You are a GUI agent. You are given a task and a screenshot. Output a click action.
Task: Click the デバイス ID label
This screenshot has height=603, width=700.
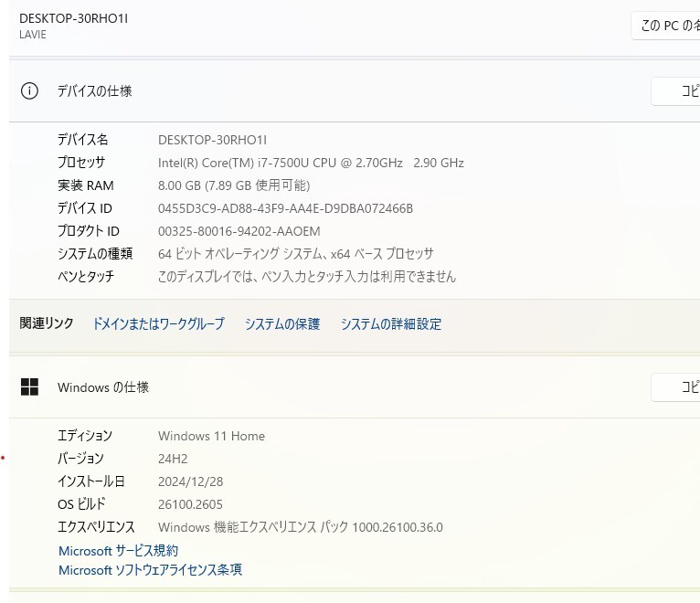[85, 208]
